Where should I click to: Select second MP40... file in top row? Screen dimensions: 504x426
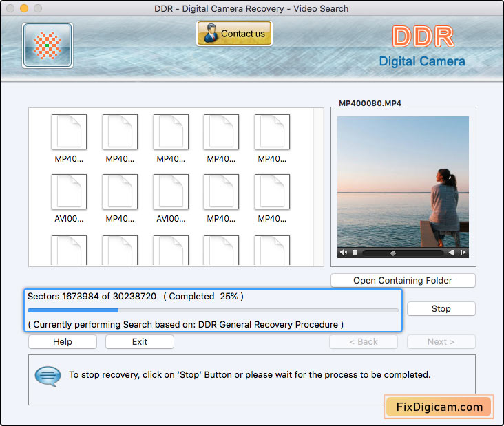point(120,138)
